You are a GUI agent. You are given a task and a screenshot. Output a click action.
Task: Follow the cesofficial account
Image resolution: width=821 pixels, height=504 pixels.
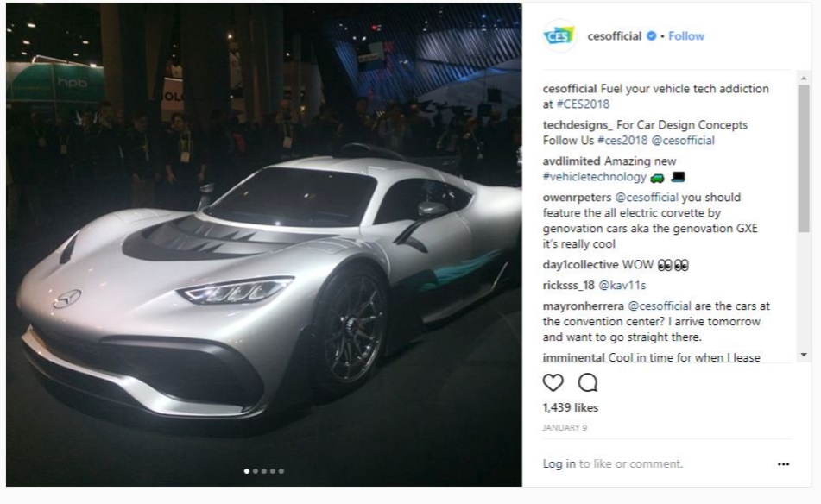click(x=686, y=36)
